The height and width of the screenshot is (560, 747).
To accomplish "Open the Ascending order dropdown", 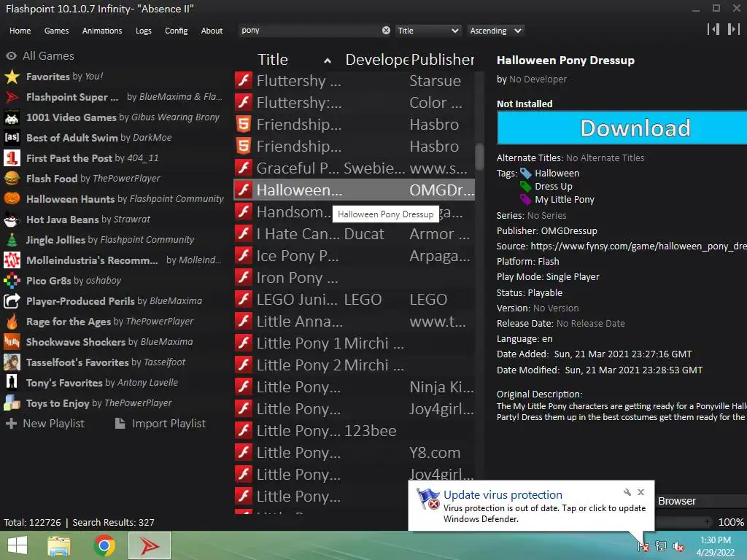I will (495, 31).
